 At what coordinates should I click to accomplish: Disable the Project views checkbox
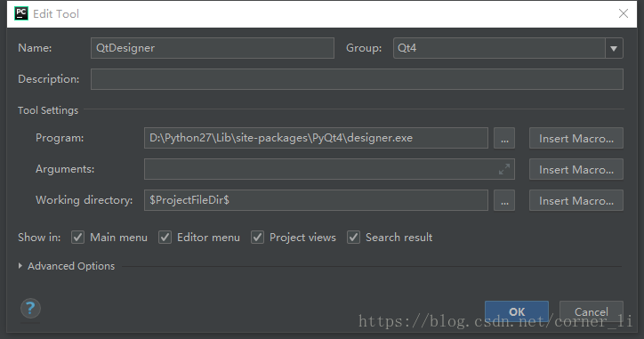click(x=257, y=237)
